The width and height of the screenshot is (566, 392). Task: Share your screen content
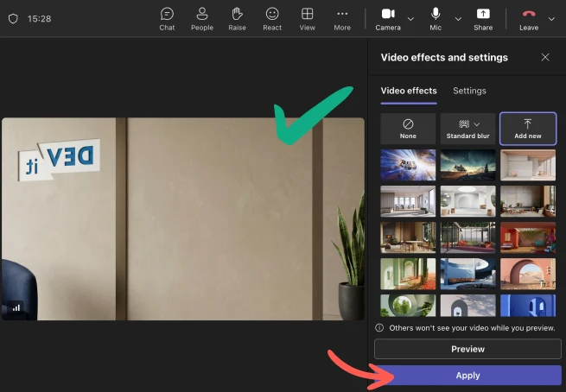pyautogui.click(x=483, y=19)
